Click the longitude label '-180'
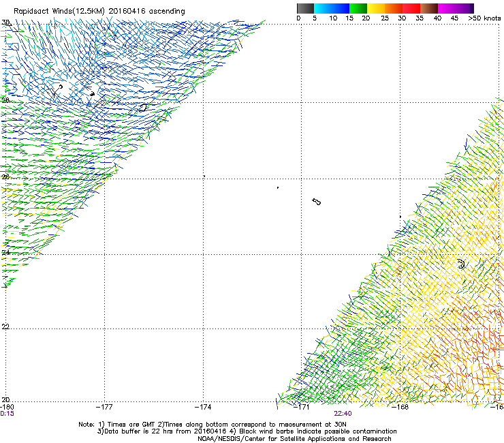The image size is (504, 443). (5, 407)
